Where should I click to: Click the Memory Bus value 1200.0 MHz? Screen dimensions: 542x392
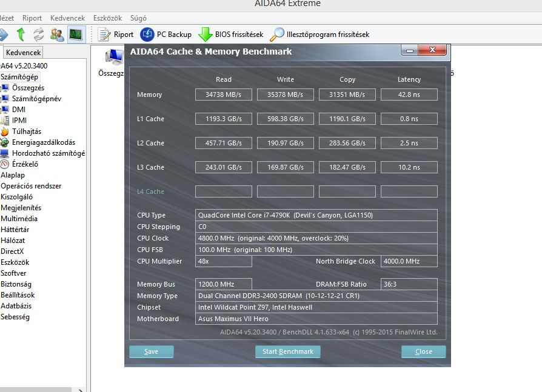click(223, 284)
